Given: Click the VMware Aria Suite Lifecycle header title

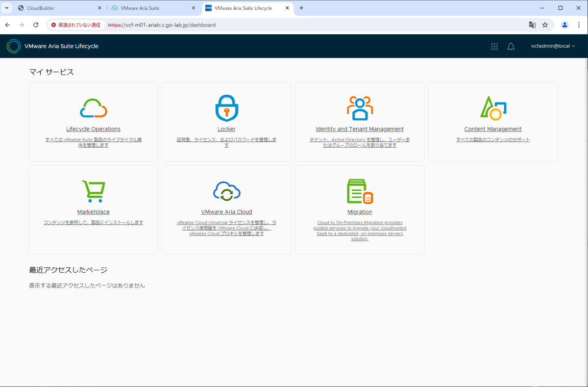Looking at the screenshot, I should pyautogui.click(x=61, y=46).
